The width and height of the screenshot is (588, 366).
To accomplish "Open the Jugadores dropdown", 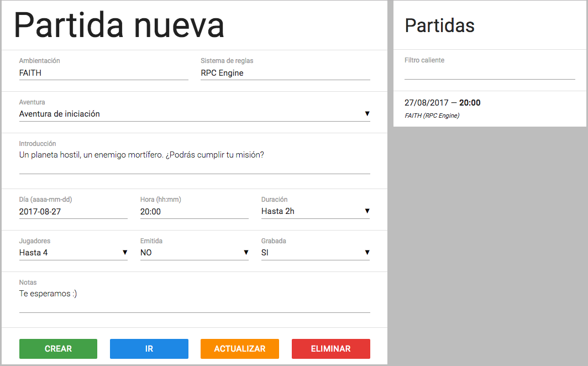I will pos(73,253).
